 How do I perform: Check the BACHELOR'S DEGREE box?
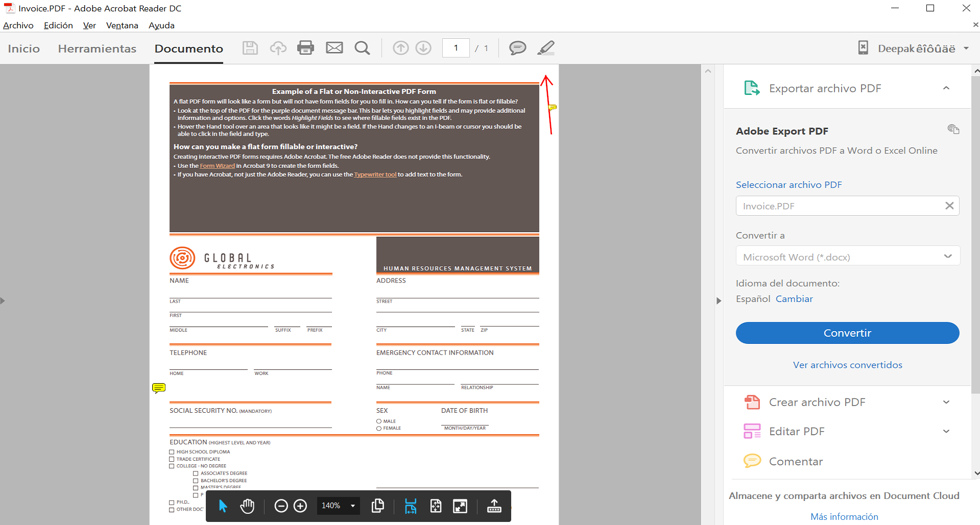pos(196,481)
